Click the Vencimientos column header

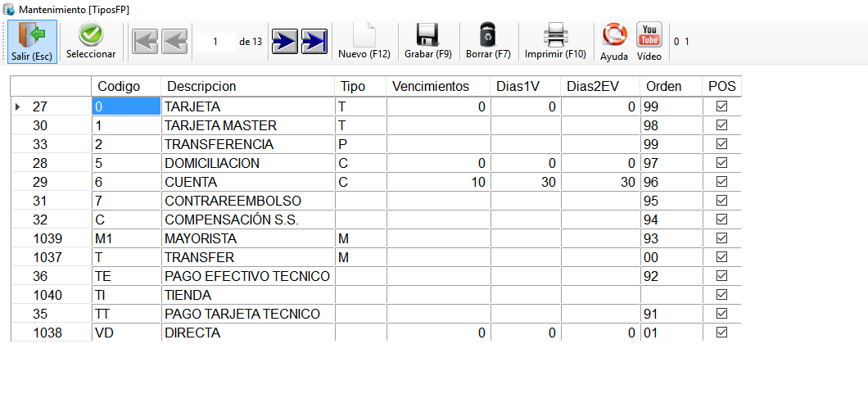pyautogui.click(x=438, y=86)
